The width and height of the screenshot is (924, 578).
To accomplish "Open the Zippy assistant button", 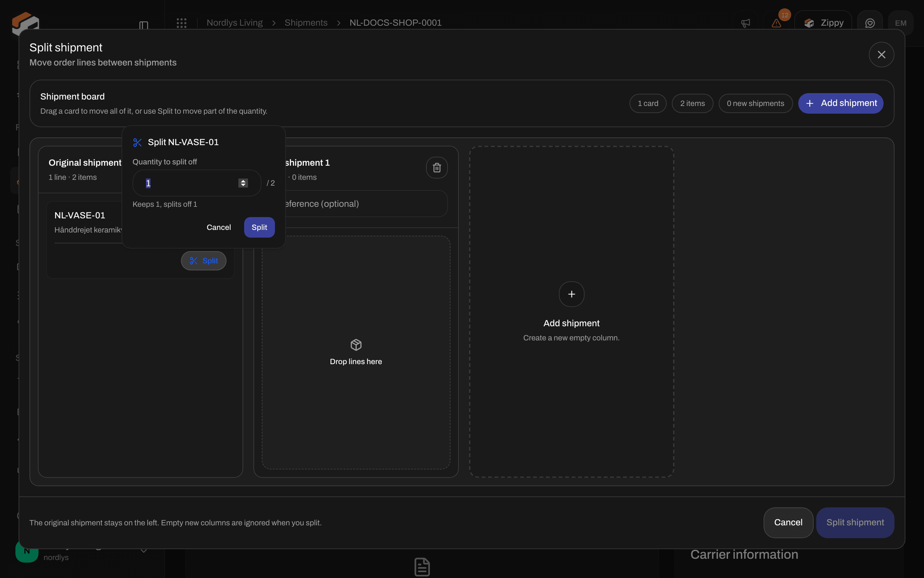I will (x=823, y=23).
